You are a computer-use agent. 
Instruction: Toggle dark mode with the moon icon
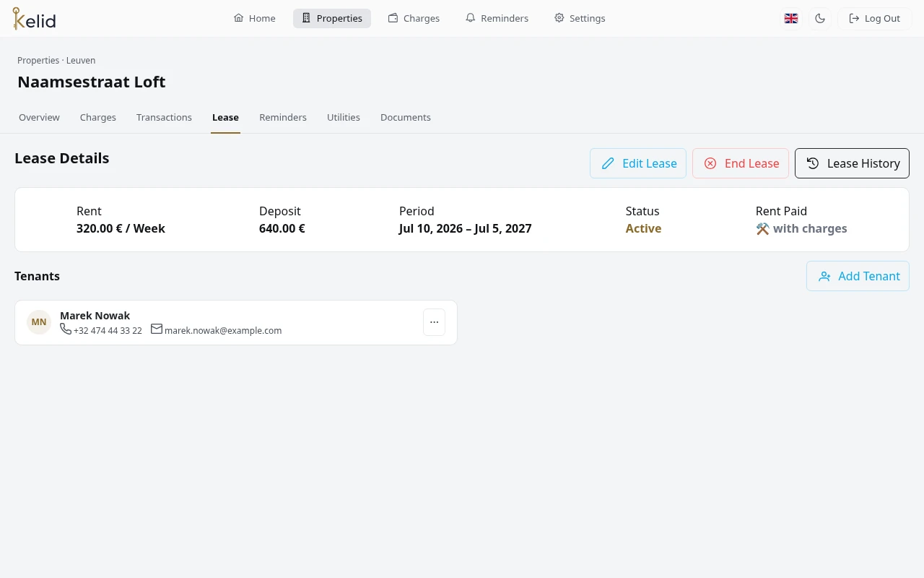[x=820, y=18]
